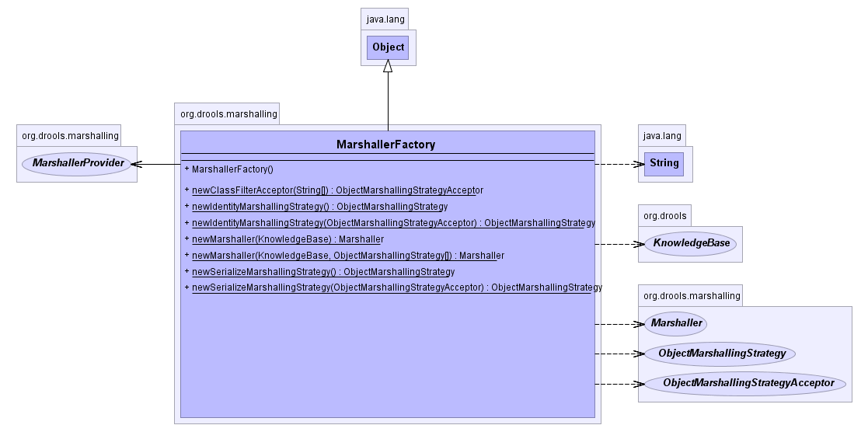
Task: Click the newMarshaller(KnowledgeBase) method link
Action: point(288,239)
